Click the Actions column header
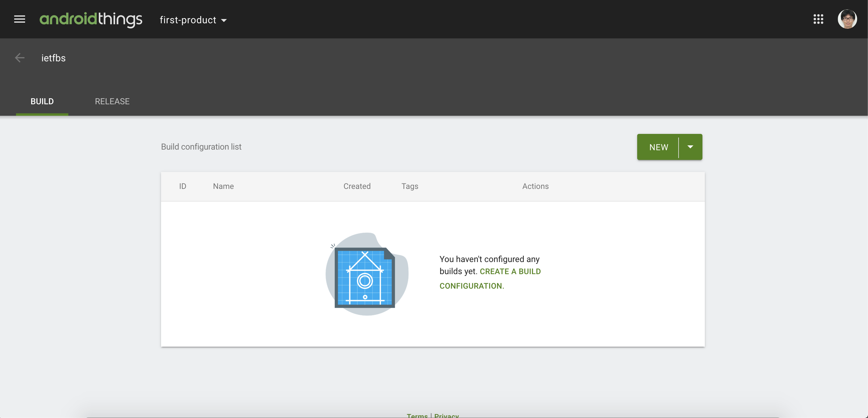The image size is (868, 418). tap(535, 186)
